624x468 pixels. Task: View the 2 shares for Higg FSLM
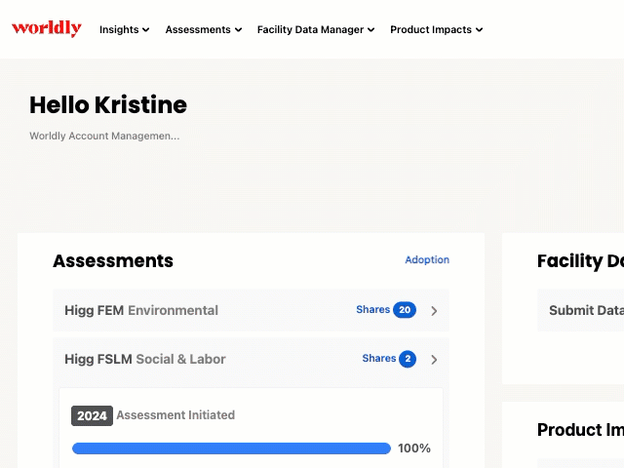point(389,359)
